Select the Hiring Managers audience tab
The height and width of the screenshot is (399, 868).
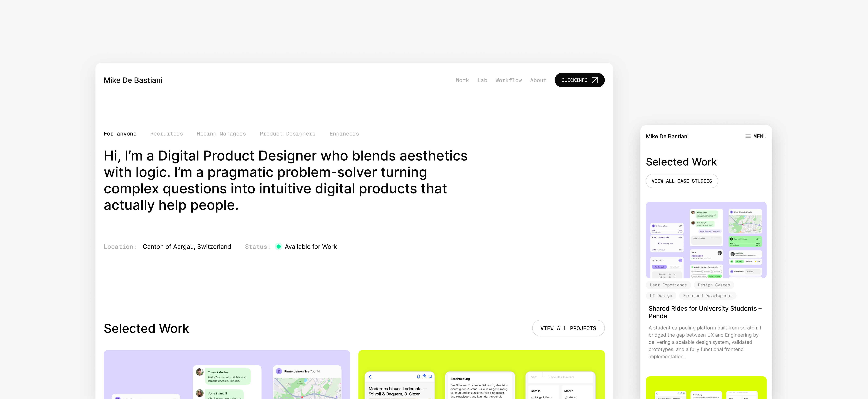tap(221, 134)
